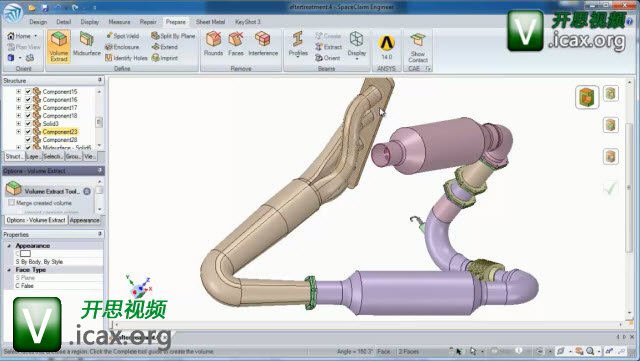Toggle the Solid3 visibility checkbox
Viewport: 640px width, 361px height.
[x=28, y=123]
